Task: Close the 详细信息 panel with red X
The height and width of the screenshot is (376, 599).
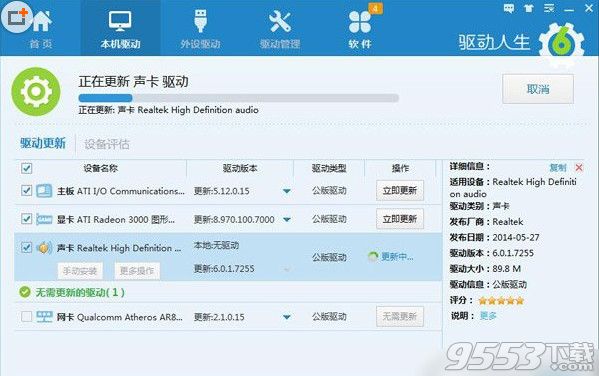Action: pyautogui.click(x=579, y=167)
